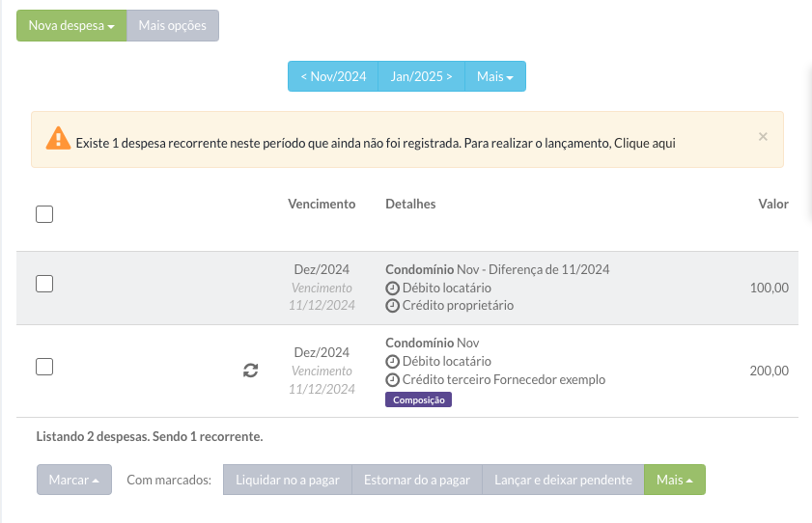The width and height of the screenshot is (812, 523).
Task: Navigate to next month Jan/2025
Action: coord(422,77)
